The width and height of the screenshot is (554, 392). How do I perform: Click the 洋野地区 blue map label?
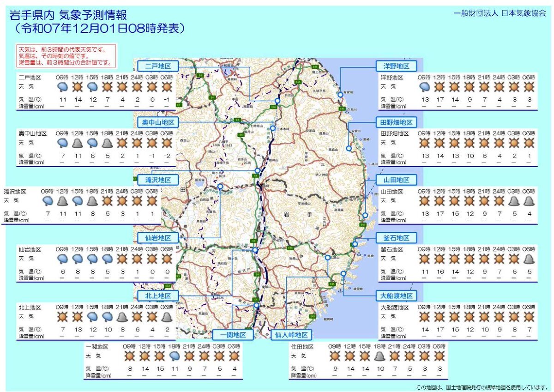point(396,65)
